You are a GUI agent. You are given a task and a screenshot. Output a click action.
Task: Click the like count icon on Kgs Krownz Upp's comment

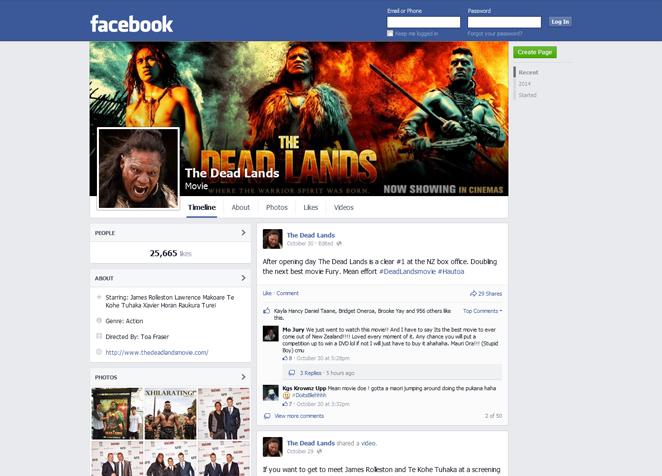(285, 404)
